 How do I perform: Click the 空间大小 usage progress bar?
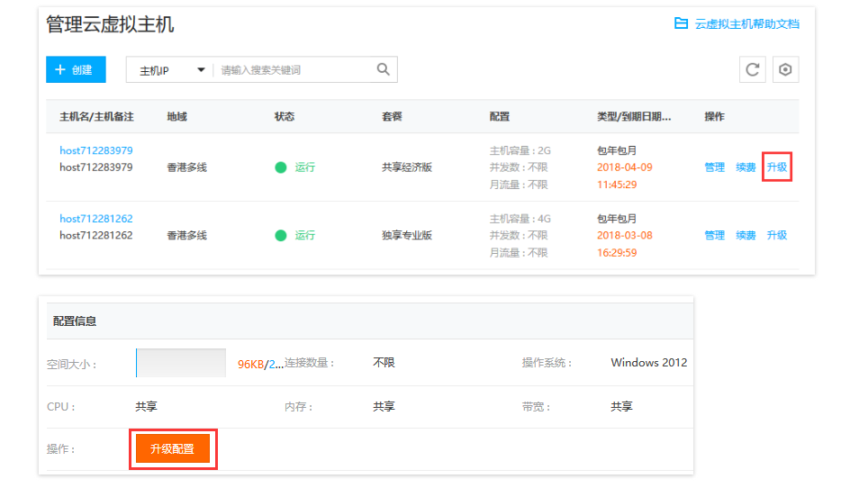[x=181, y=363]
